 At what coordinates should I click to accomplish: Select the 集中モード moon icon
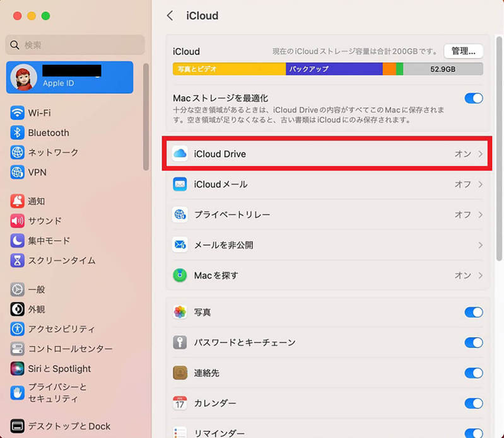pos(17,241)
